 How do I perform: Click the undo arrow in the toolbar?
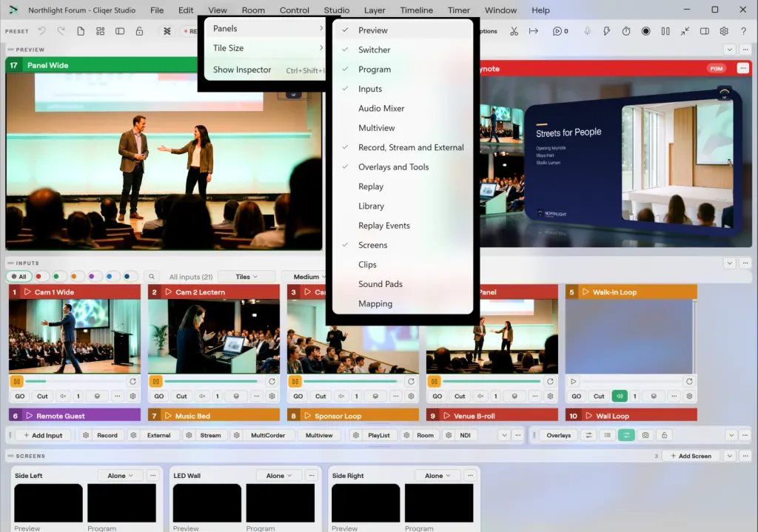[x=41, y=31]
